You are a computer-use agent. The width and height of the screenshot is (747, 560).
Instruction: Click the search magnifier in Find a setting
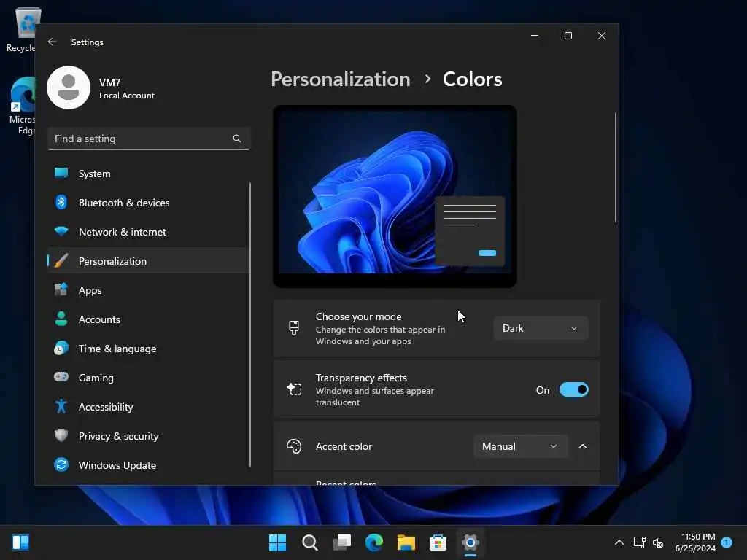click(x=237, y=139)
